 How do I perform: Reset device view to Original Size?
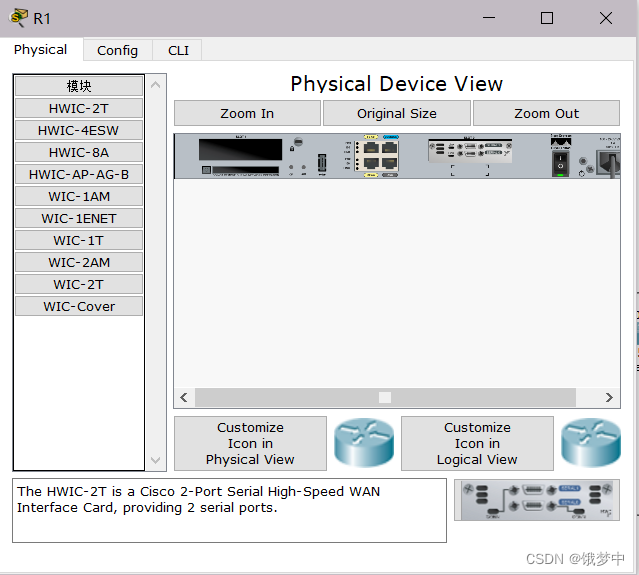pos(397,113)
